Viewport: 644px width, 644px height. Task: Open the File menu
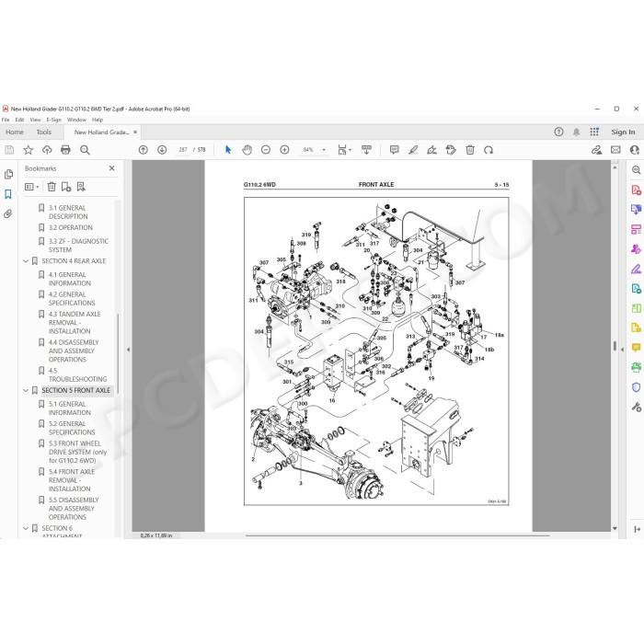click(x=6, y=120)
